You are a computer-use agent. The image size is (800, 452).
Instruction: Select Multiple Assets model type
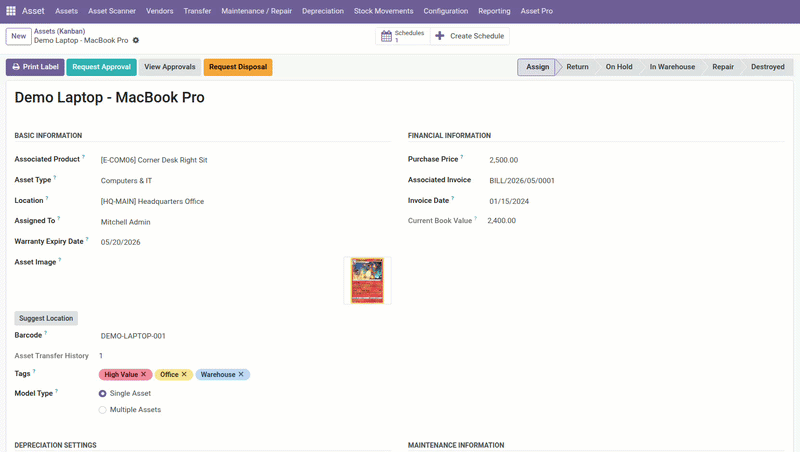point(103,410)
